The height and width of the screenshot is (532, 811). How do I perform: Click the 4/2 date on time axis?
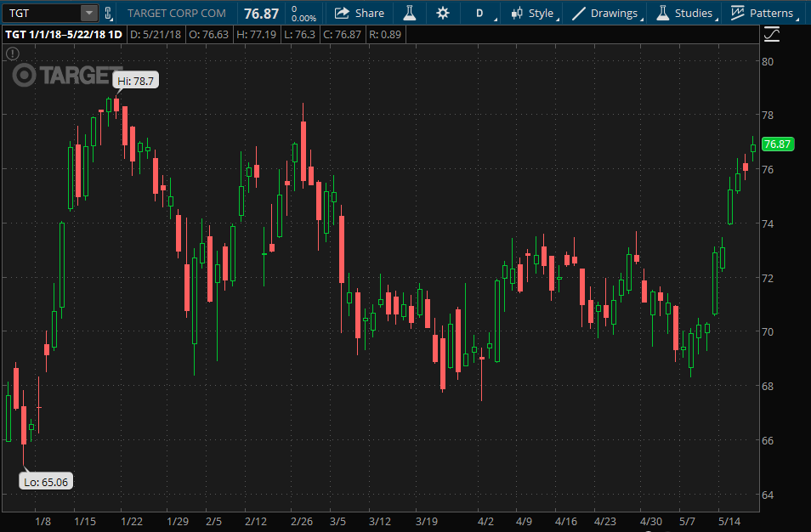point(485,521)
